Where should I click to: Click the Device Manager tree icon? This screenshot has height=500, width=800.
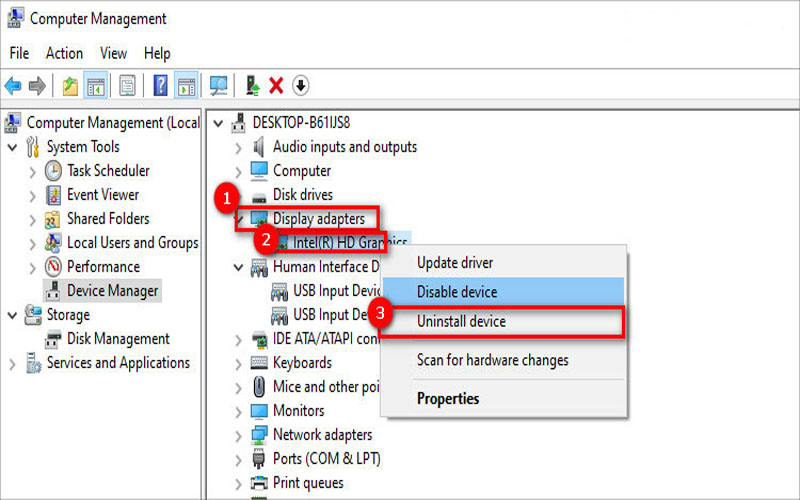point(53,291)
